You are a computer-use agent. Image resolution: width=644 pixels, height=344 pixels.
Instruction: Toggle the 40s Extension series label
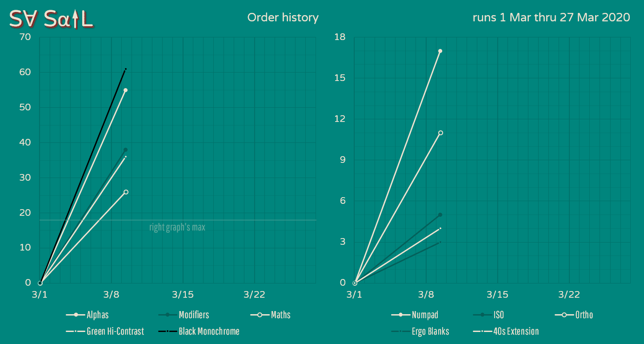point(516,332)
